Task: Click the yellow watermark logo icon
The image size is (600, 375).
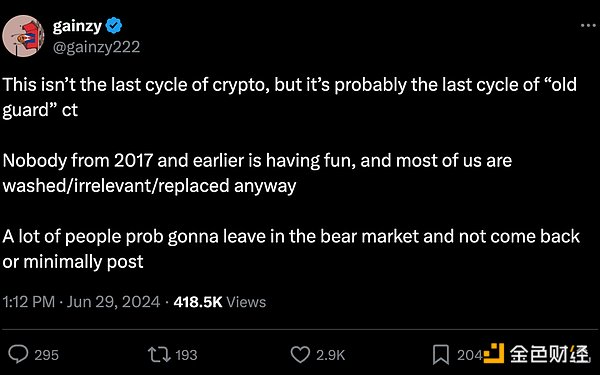Action: pyautogui.click(x=494, y=353)
